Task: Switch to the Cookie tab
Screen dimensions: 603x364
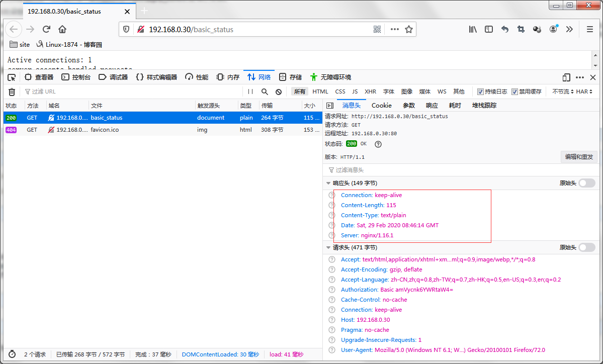Action: (381, 105)
